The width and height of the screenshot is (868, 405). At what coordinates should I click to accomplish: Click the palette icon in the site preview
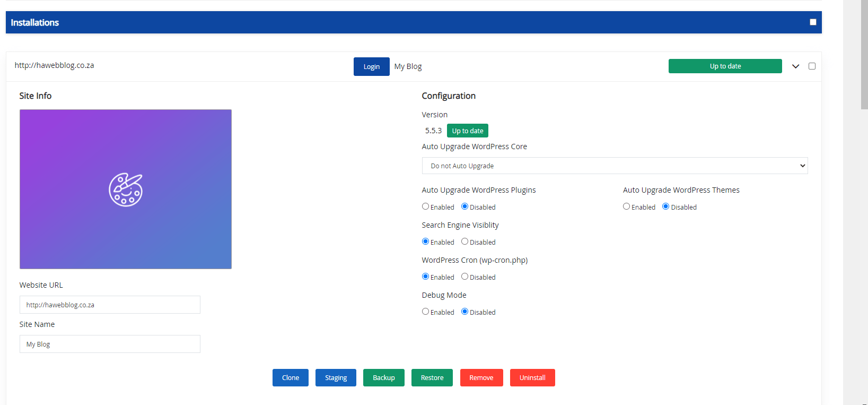[126, 189]
